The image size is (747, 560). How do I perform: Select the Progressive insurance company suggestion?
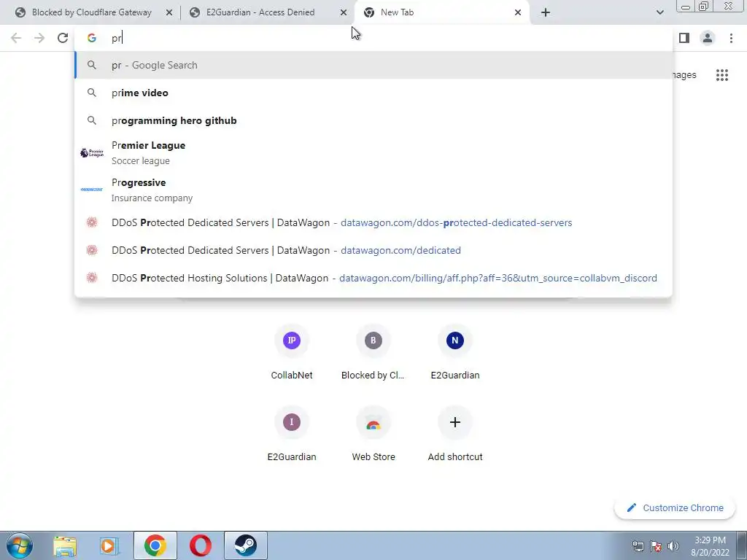pos(373,190)
